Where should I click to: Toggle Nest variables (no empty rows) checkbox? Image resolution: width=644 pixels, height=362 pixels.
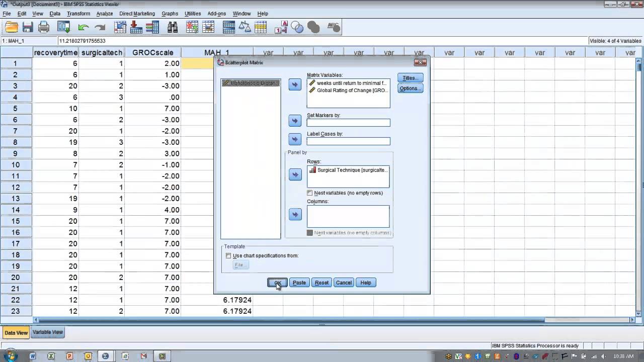309,193
